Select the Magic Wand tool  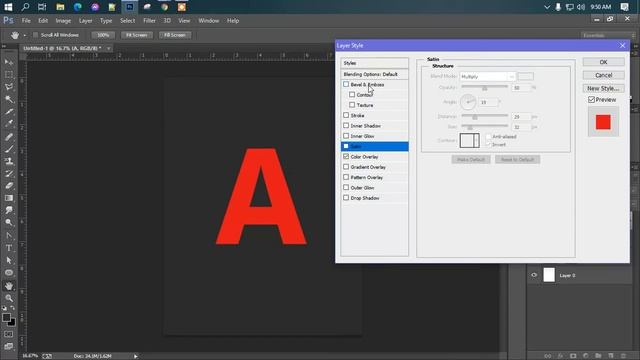pyautogui.click(x=9, y=99)
